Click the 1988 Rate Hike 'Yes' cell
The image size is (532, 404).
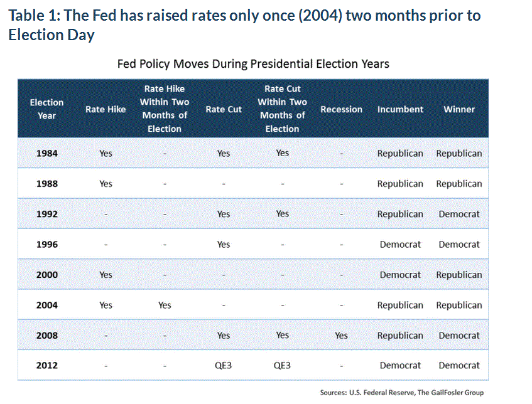(x=106, y=184)
